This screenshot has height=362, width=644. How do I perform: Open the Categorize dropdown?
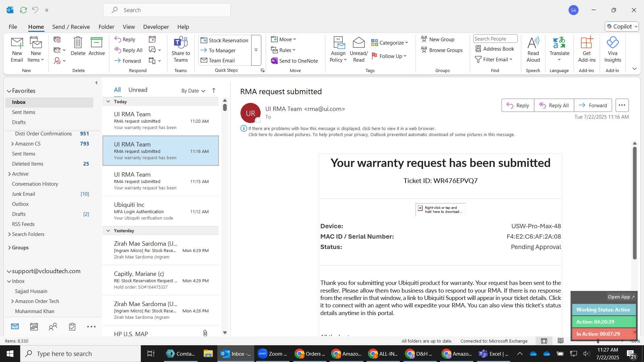point(389,43)
